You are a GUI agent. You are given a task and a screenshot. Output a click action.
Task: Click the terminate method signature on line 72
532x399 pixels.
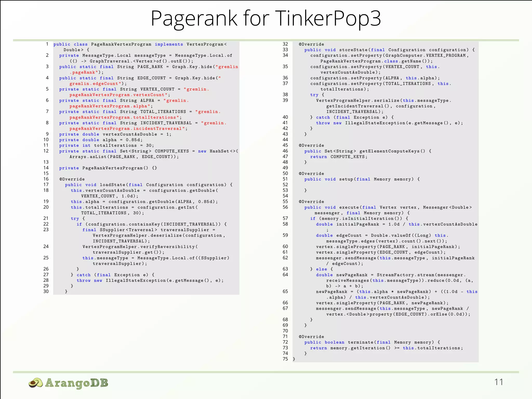pyautogui.click(x=372, y=342)
